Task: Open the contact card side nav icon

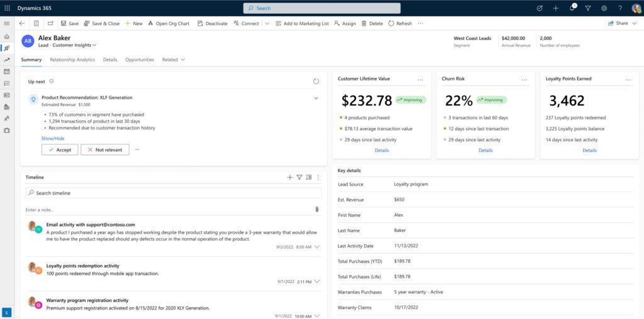Action: 6,95
